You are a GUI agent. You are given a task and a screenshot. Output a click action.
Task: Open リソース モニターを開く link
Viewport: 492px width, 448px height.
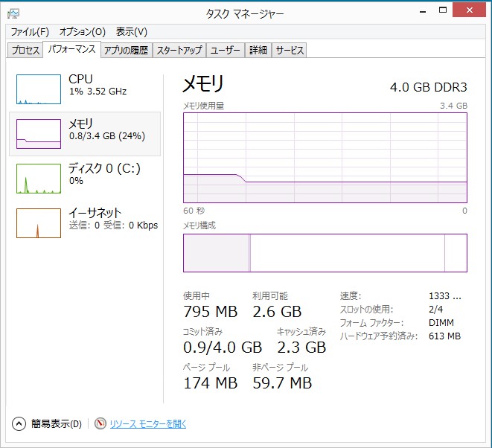(x=148, y=424)
